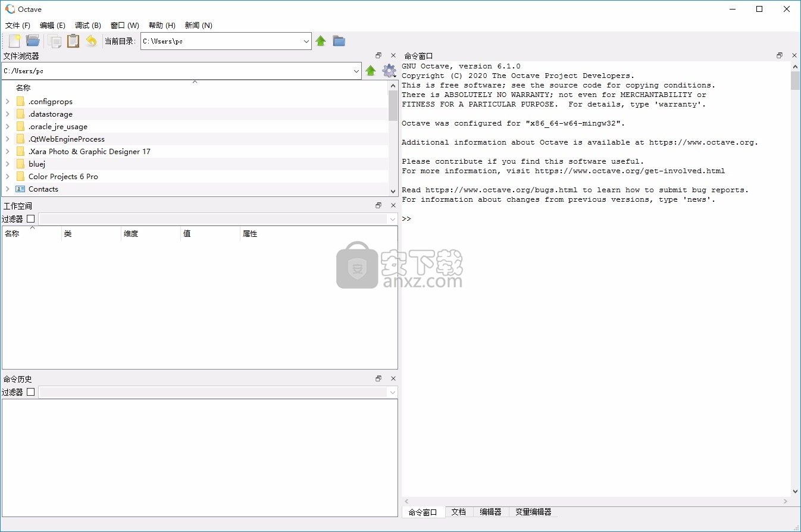Image resolution: width=801 pixels, height=532 pixels.
Task: Click the Octave logo in title bar
Action: [10, 9]
